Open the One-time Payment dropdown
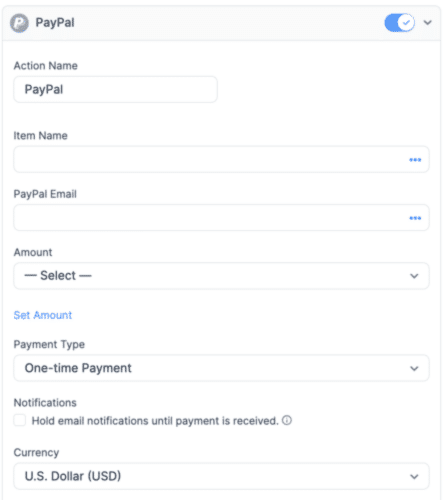This screenshot has width=443, height=500. 221,368
